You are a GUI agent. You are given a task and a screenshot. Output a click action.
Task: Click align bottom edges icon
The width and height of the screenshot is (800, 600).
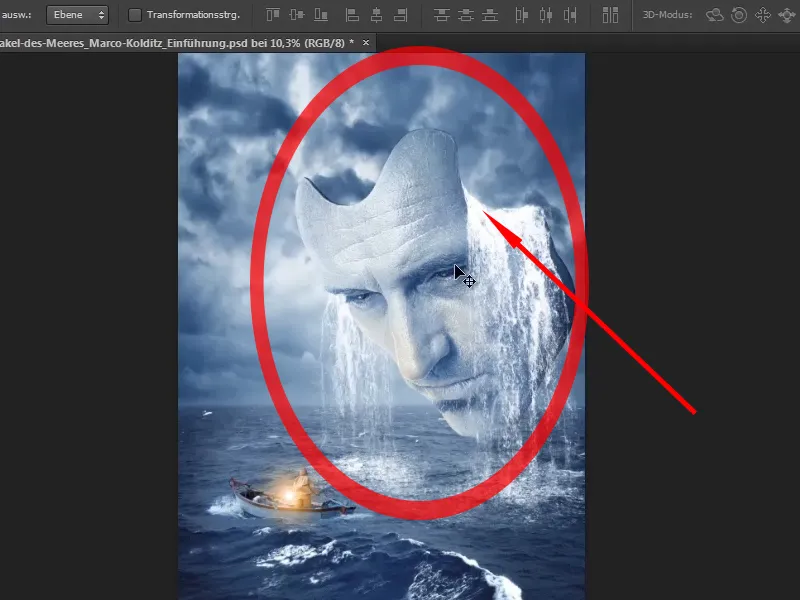(321, 15)
